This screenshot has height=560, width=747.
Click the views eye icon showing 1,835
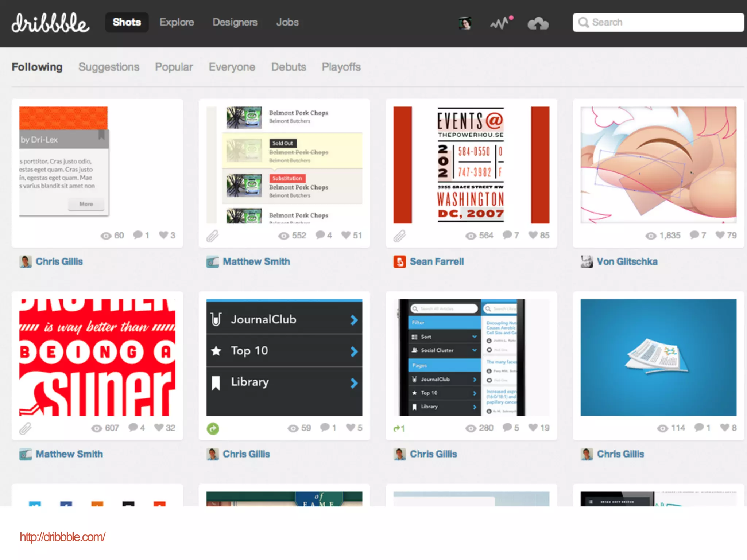(651, 236)
